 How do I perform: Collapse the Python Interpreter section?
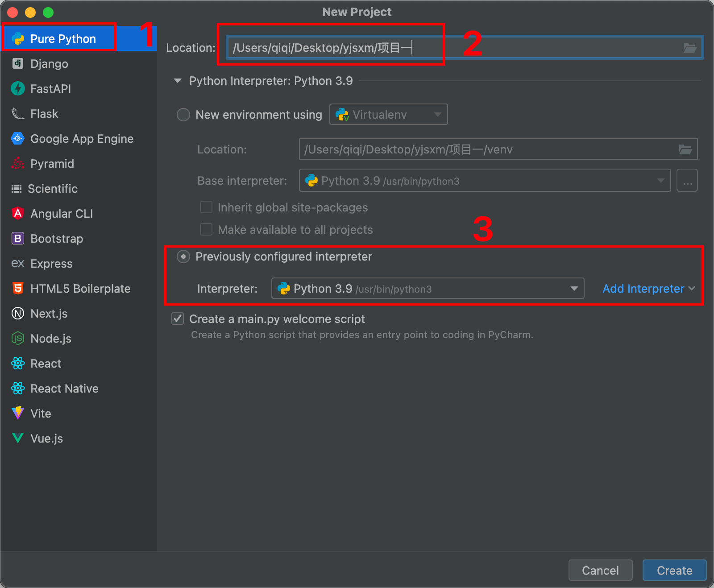pyautogui.click(x=178, y=81)
